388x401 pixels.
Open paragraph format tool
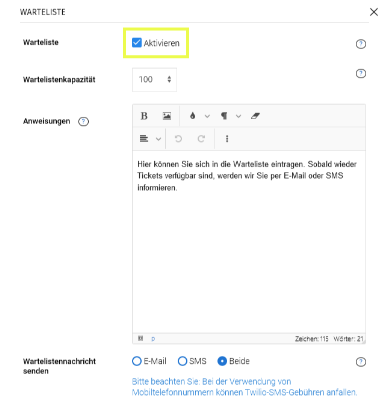[224, 116]
